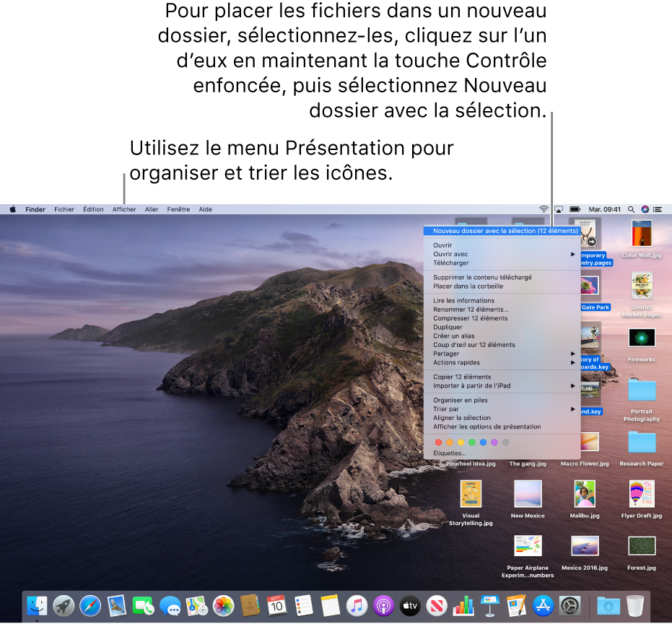
Task: Open Notification Center in the menu bar
Action: tap(658, 209)
